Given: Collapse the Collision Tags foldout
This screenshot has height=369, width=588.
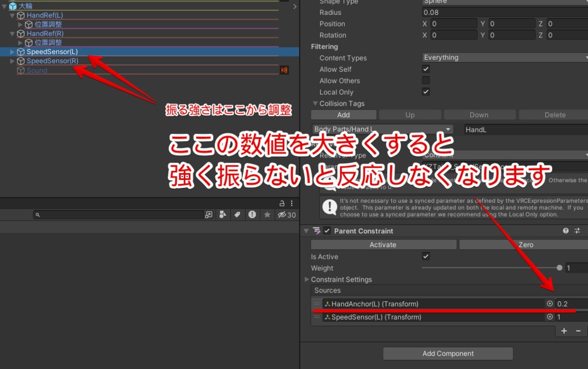Looking at the screenshot, I should [315, 103].
